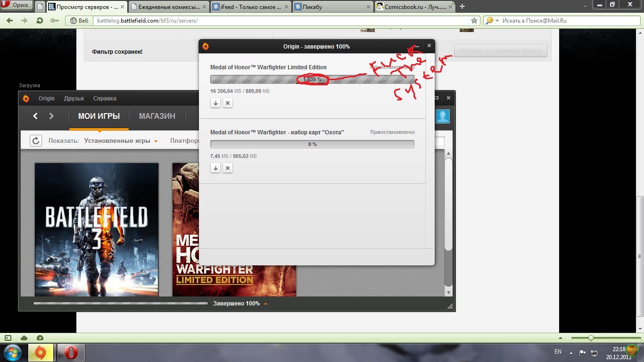Click the Opera taskbar icon
This screenshot has height=362, width=644.
71,353
